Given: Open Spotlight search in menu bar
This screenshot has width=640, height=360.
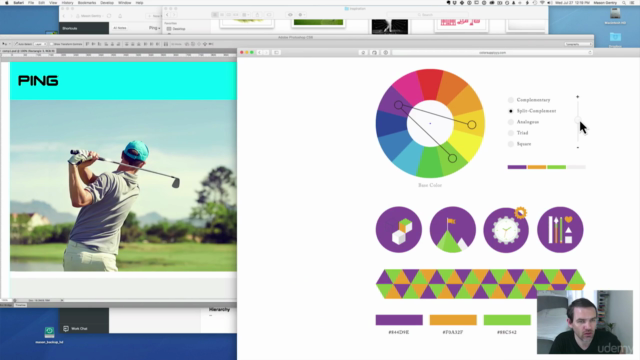Looking at the screenshot, I should coord(624,3).
